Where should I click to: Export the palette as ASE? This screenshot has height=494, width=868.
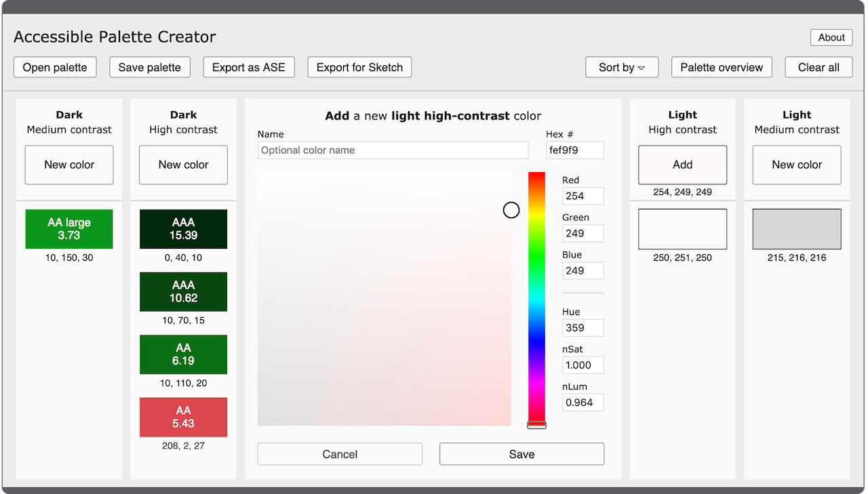click(x=249, y=67)
